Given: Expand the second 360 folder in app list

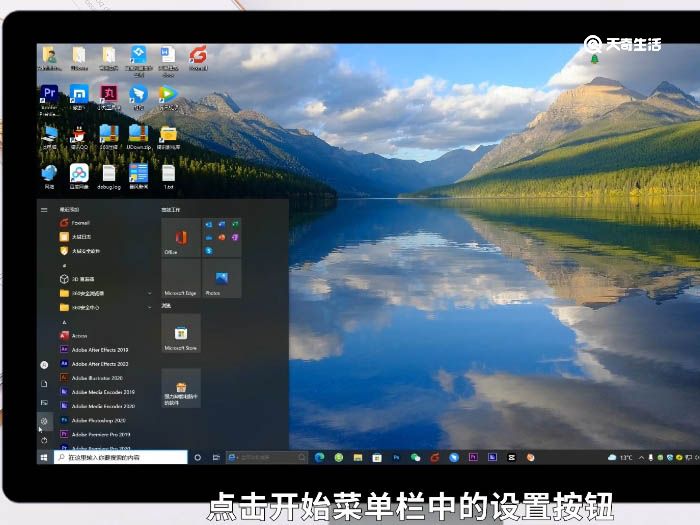Looking at the screenshot, I should [105, 307].
